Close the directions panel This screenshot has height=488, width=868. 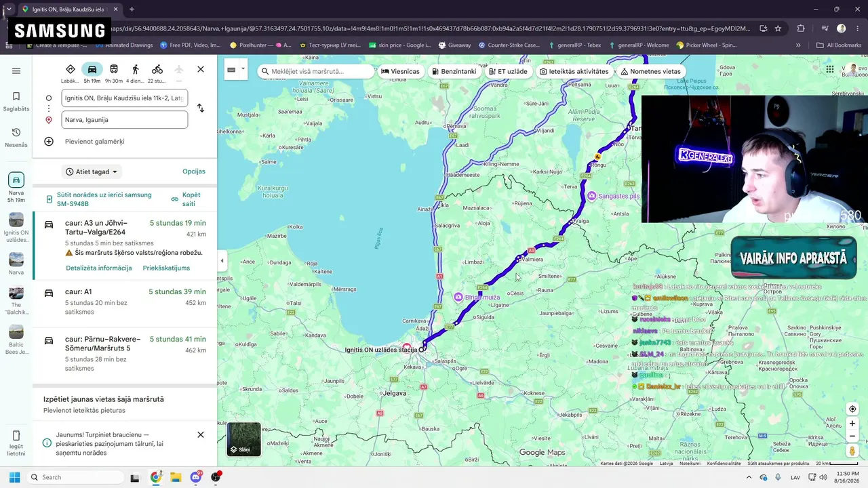click(201, 69)
